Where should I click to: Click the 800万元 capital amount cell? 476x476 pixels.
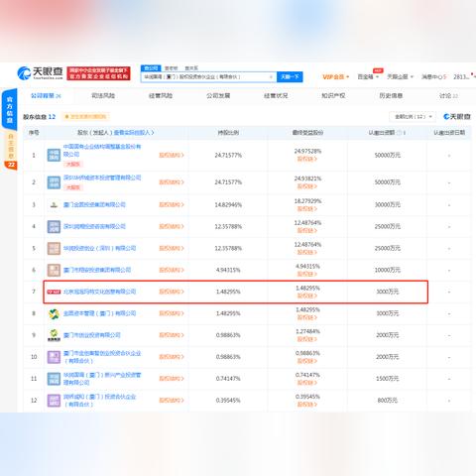387,401
